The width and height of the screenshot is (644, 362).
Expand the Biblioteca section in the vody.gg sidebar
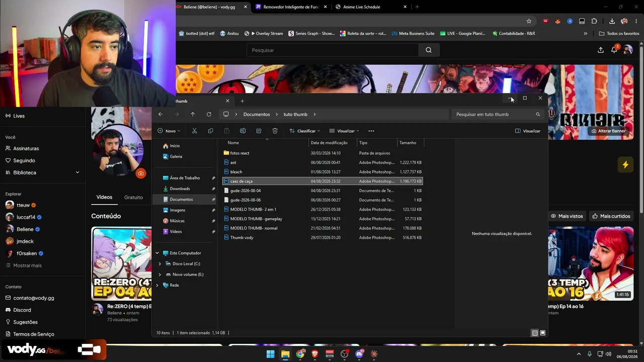pos(77,172)
